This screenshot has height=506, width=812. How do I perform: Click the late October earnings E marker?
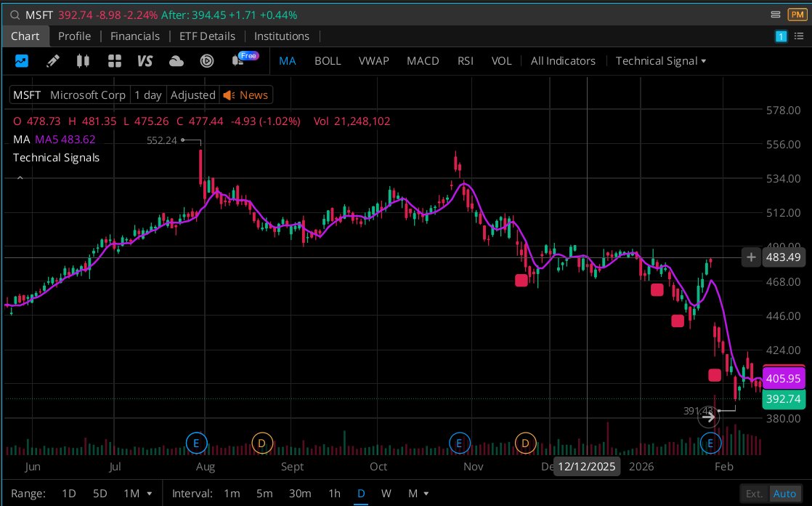[459, 443]
